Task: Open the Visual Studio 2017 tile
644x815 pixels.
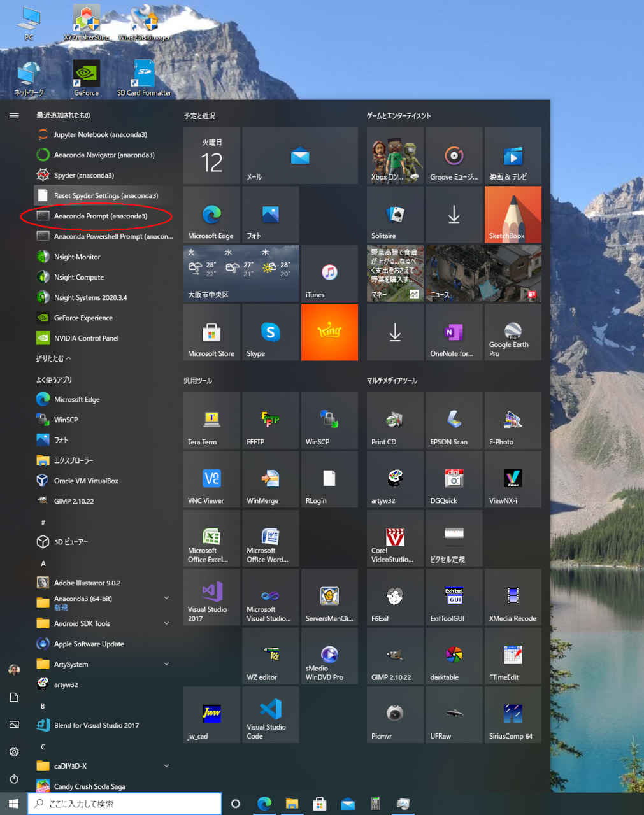Action: pyautogui.click(x=212, y=597)
